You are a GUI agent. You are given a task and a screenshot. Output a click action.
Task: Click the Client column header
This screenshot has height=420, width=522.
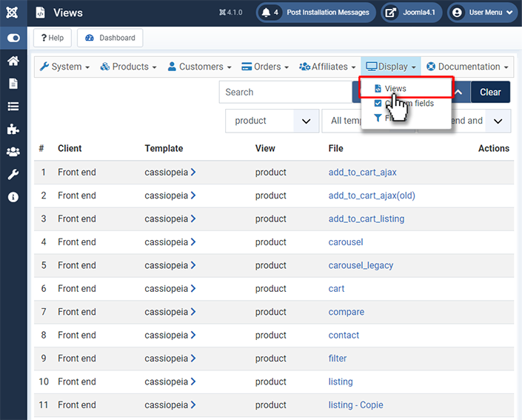(70, 149)
